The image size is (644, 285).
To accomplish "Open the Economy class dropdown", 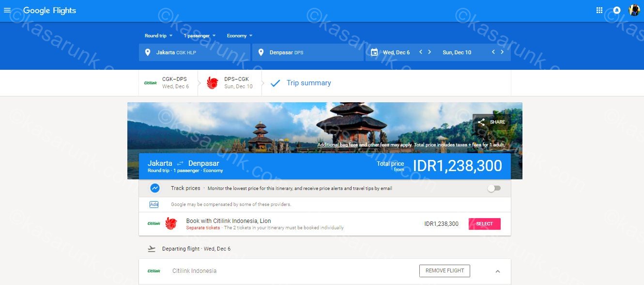I will click(x=240, y=35).
